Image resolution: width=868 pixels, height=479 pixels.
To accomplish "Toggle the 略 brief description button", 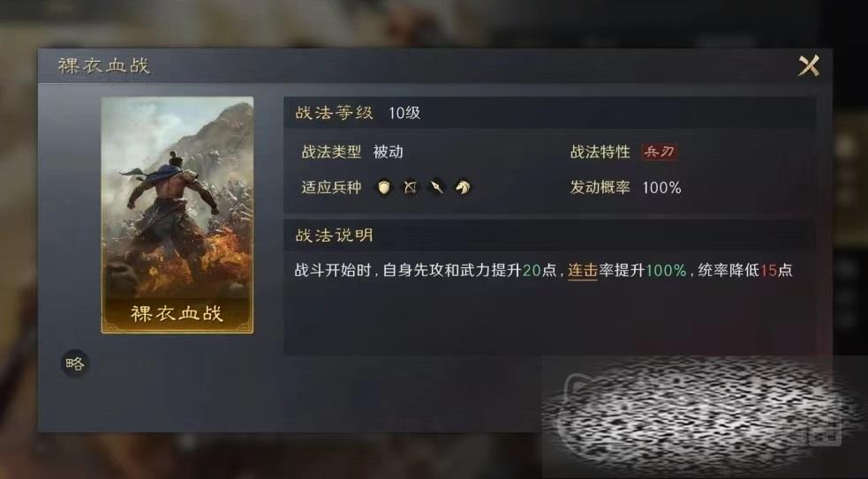I will 75,363.
